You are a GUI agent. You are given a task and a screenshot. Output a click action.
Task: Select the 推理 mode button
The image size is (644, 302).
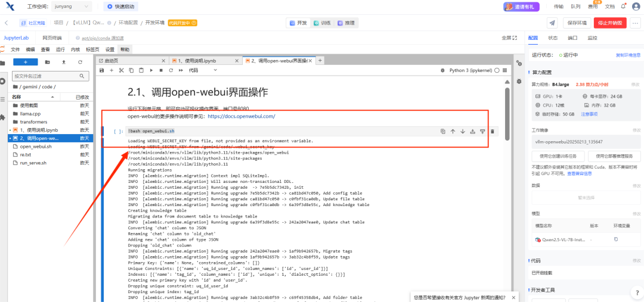coord(346,23)
